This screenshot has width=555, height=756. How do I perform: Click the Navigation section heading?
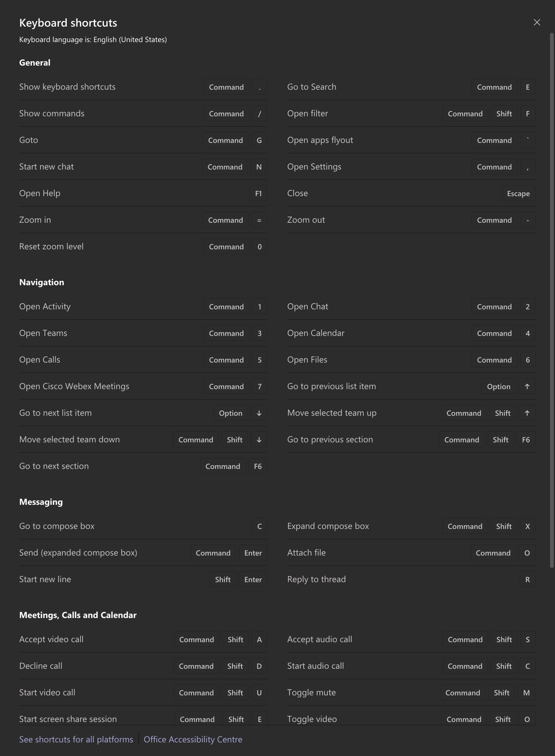click(41, 282)
